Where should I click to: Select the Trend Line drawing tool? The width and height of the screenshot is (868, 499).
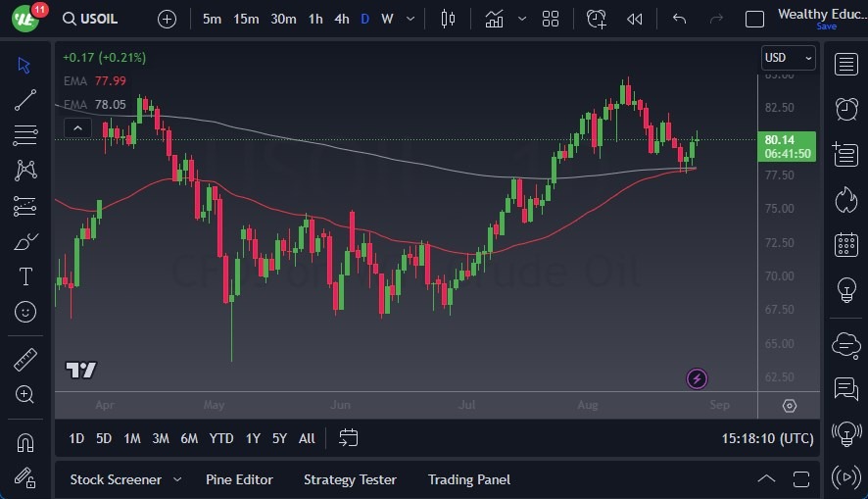coord(25,100)
